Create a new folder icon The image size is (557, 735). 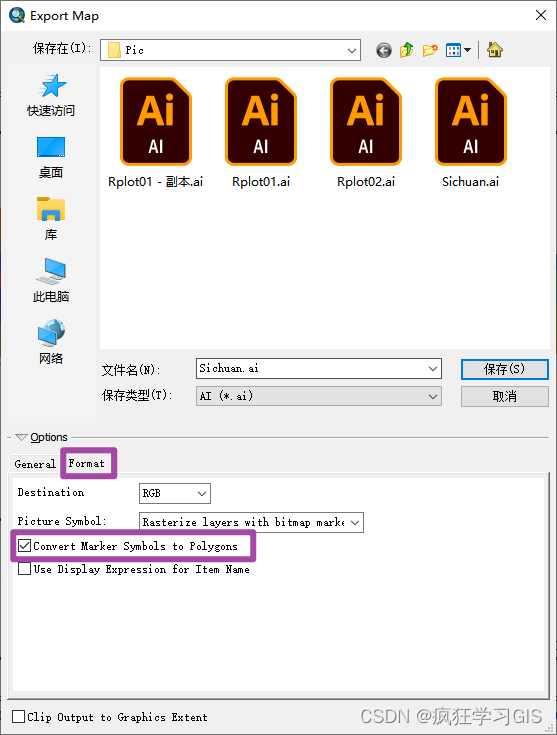(x=430, y=50)
